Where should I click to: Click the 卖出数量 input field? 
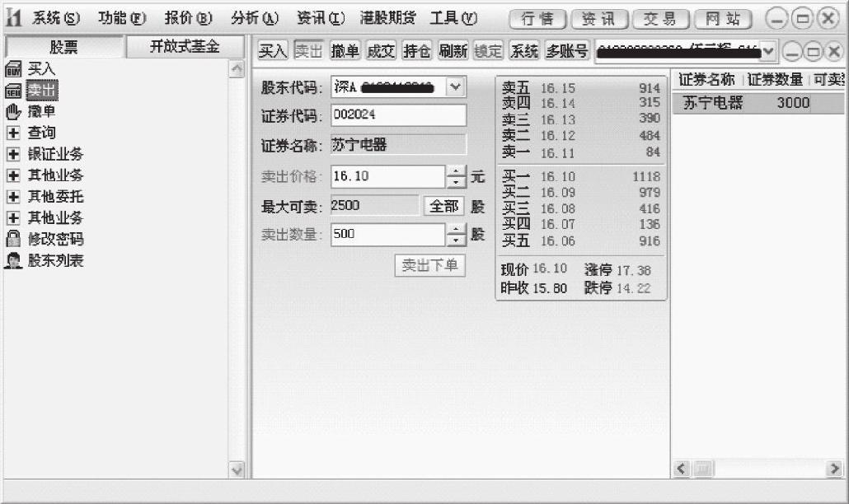click(388, 234)
